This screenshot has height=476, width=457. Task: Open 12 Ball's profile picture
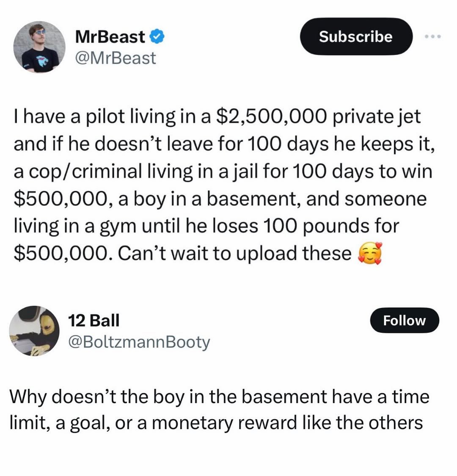34,330
